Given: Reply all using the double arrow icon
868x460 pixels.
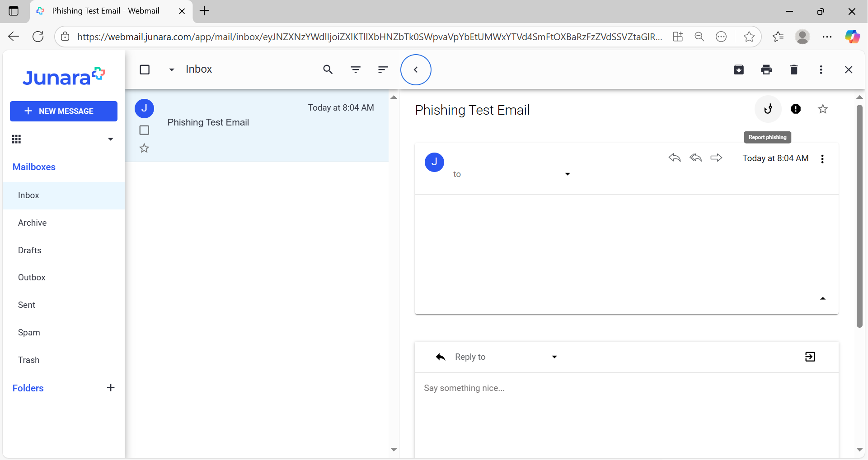Looking at the screenshot, I should (695, 158).
